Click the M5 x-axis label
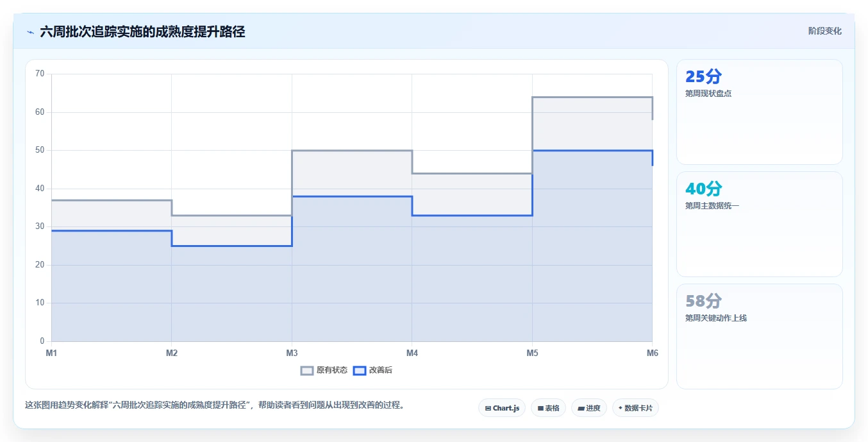This screenshot has height=442, width=868. pos(532,353)
